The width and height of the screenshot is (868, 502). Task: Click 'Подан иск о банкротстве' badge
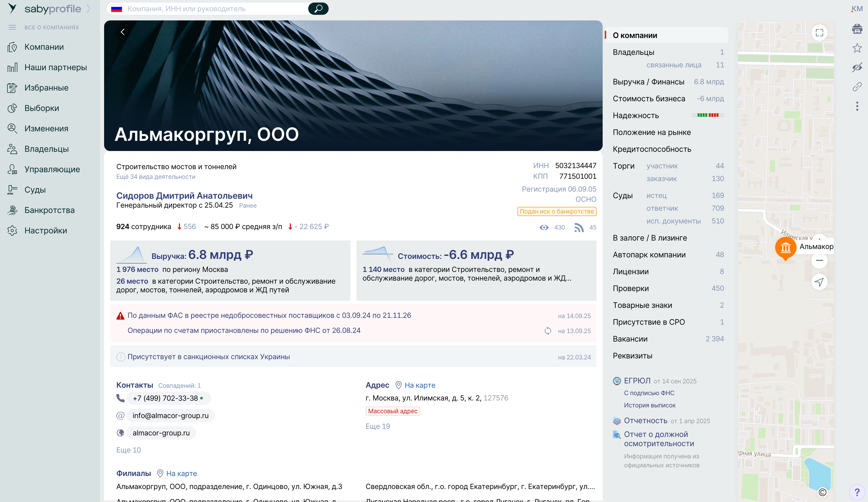557,211
